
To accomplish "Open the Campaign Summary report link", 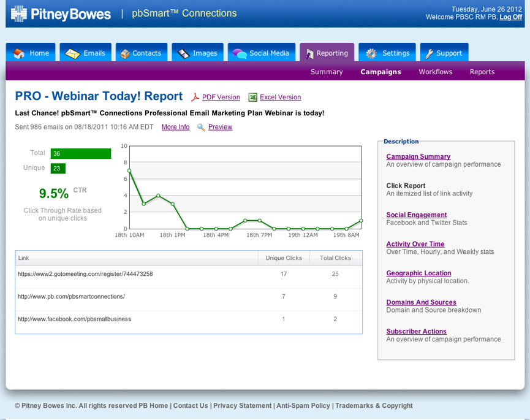I will pyautogui.click(x=418, y=156).
